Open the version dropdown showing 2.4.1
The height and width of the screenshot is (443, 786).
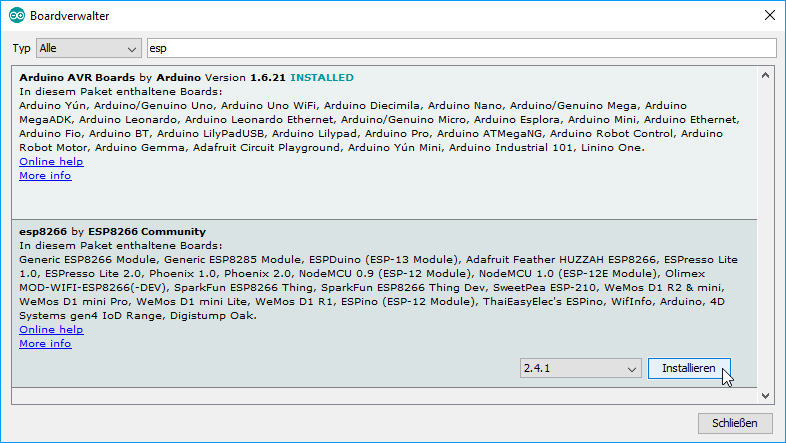(580, 368)
